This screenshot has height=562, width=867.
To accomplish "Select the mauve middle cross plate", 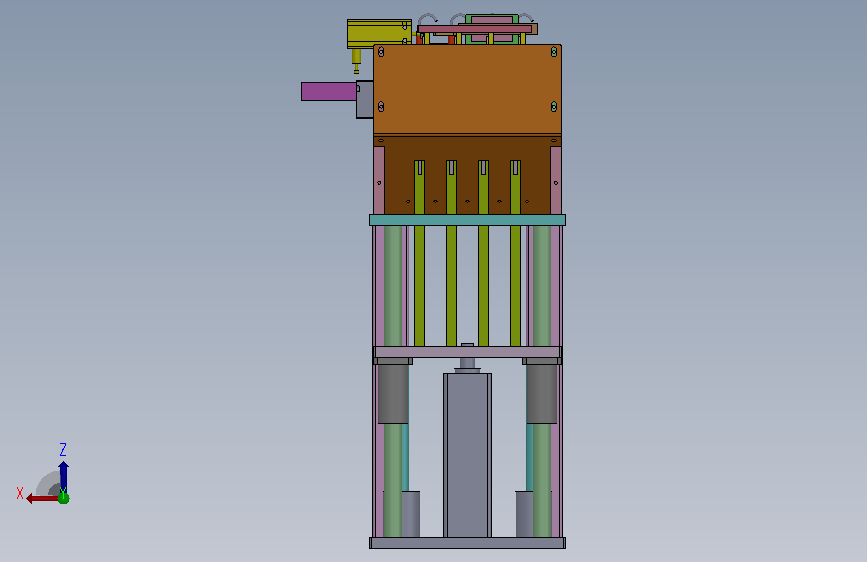I will click(467, 352).
